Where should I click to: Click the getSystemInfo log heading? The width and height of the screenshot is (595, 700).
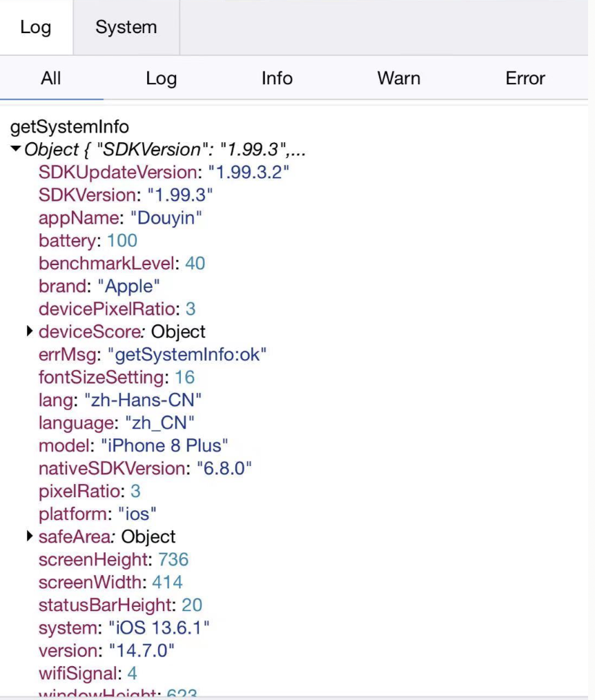(x=70, y=127)
